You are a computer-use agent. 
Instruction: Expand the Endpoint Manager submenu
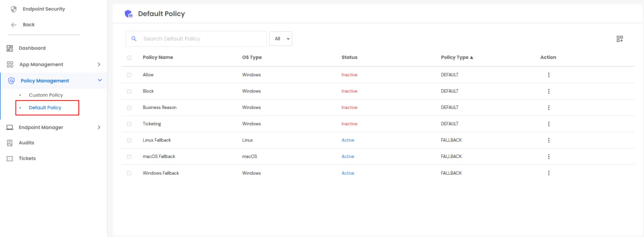99,127
